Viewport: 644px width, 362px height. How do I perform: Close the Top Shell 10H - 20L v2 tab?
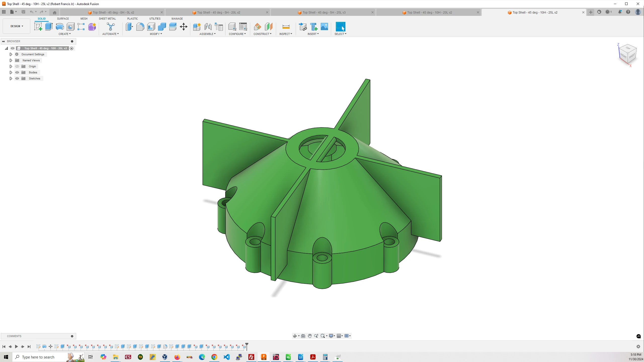478,12
